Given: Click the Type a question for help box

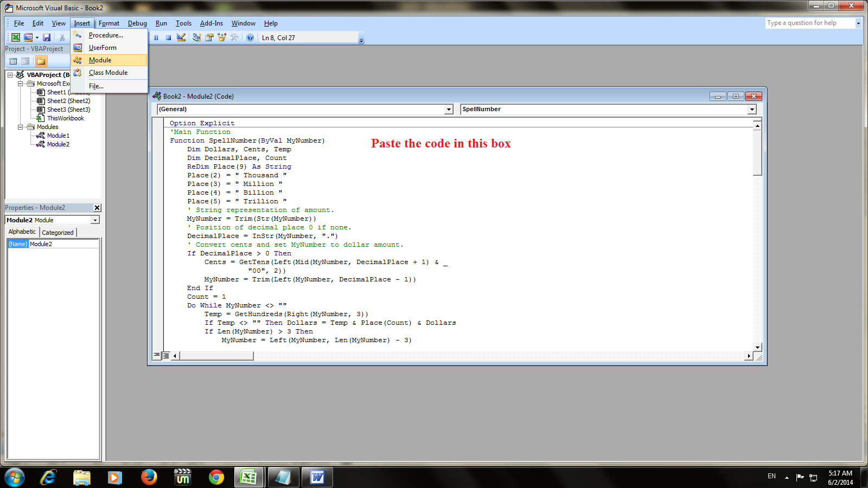Looking at the screenshot, I should 810,23.
